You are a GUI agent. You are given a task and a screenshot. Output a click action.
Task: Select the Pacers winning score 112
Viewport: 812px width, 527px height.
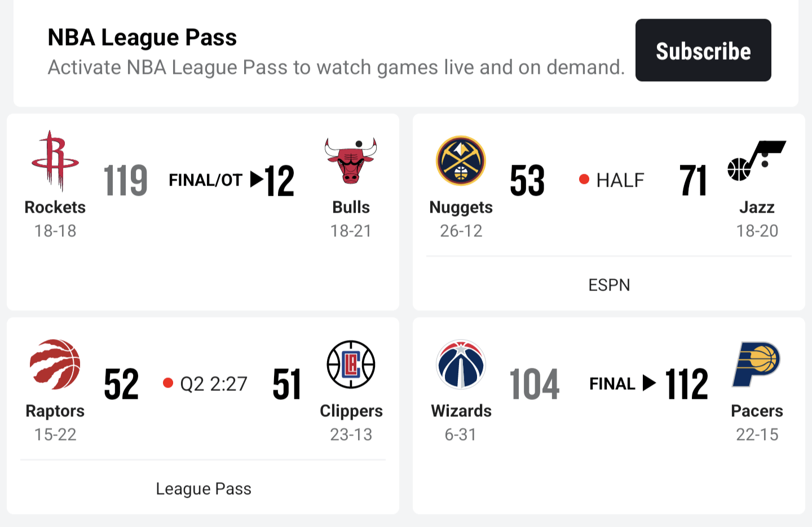tap(686, 384)
